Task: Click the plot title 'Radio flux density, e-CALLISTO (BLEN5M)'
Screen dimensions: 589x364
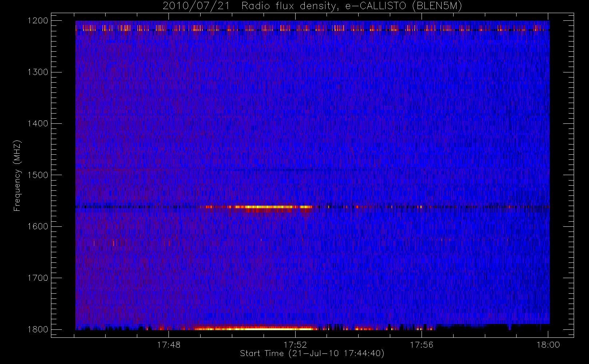Action: click(x=352, y=6)
